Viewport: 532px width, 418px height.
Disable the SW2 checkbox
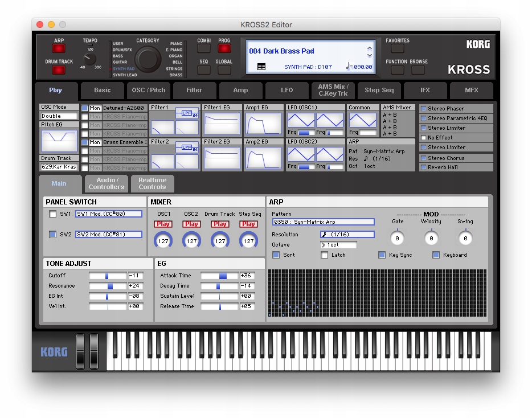[x=52, y=235]
